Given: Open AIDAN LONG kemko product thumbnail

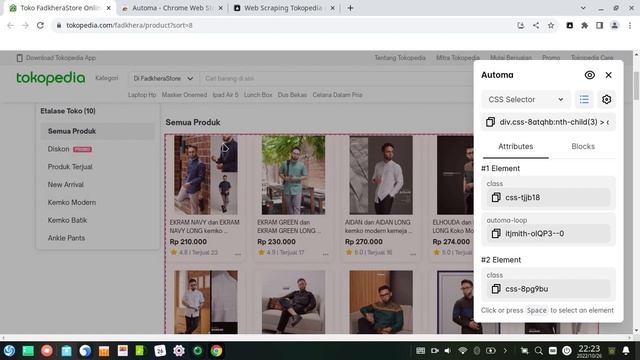Looking at the screenshot, I should click(381, 175).
